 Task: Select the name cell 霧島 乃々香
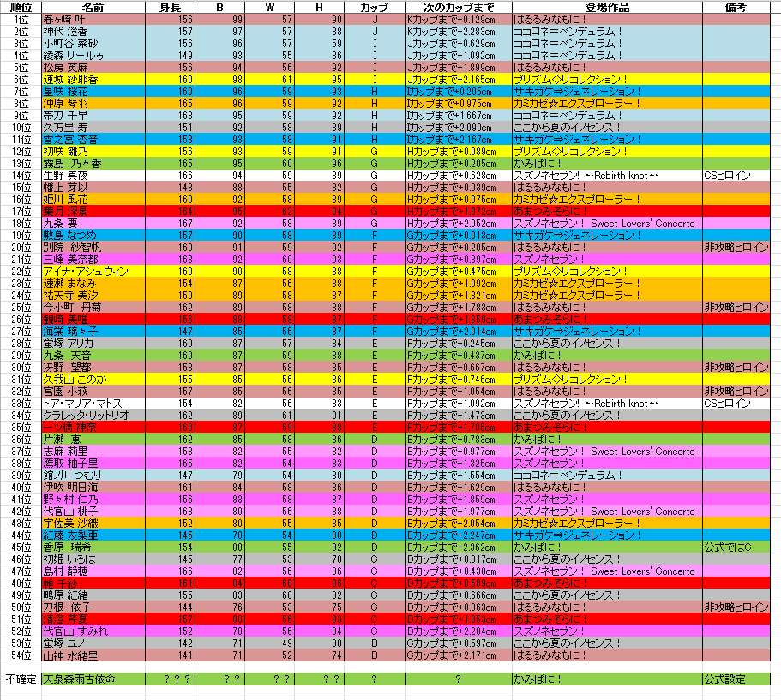click(x=93, y=164)
